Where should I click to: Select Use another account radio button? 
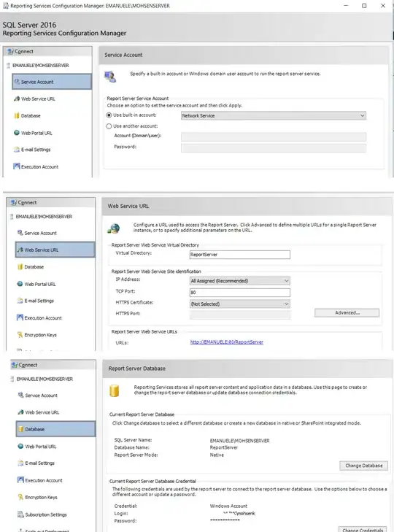(109, 126)
